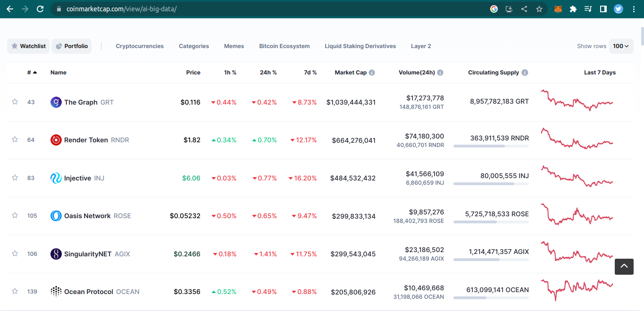Click Ocean Protocol circulating supply bar

[x=491, y=298]
